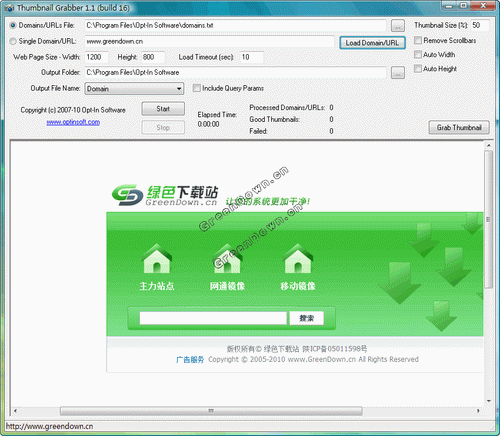500x436 pixels.
Task: Click the status bar URL http://www.greendown.cn
Action: pyautogui.click(x=49, y=426)
